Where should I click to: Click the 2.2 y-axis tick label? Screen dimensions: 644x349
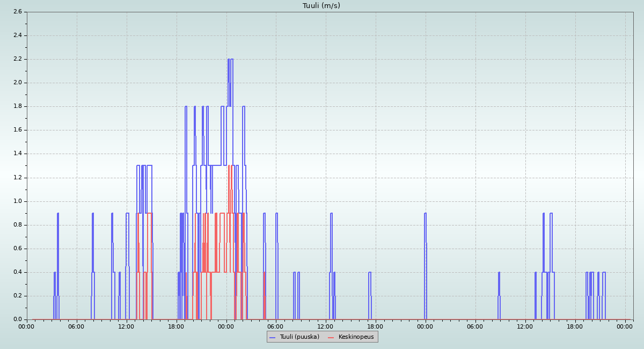pos(17,59)
